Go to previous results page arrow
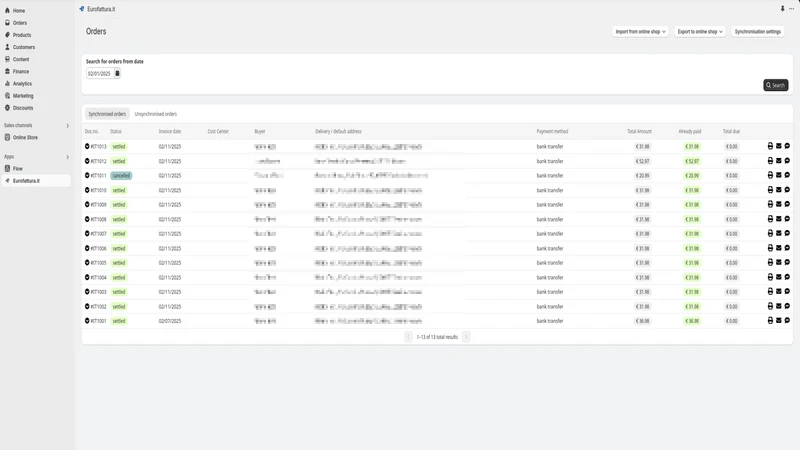 (x=408, y=337)
